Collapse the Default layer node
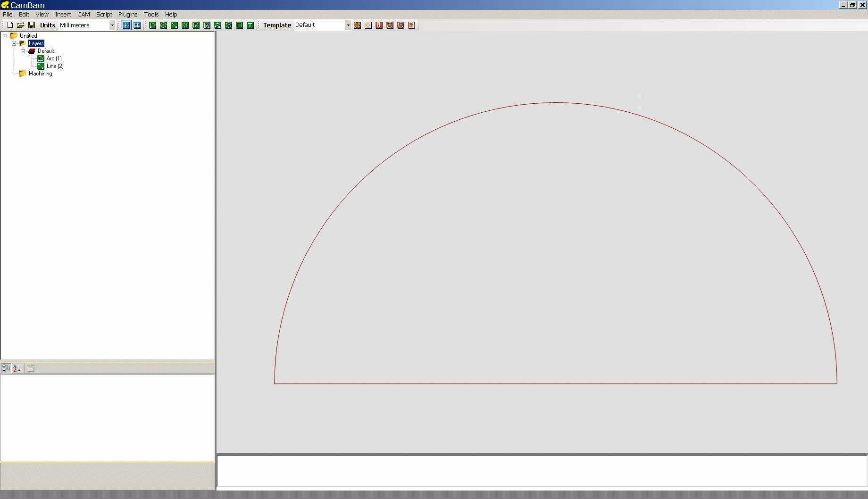The height and width of the screenshot is (499, 868). pyautogui.click(x=23, y=51)
